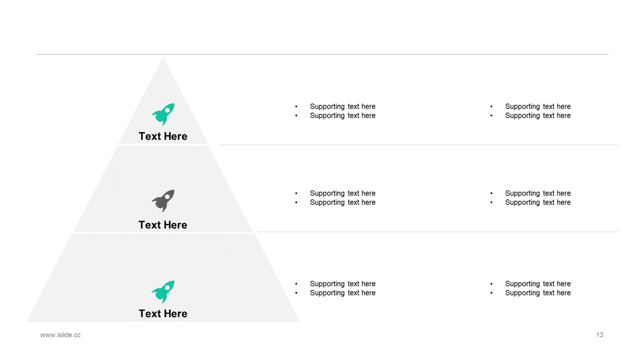Click "Text Here" label in the bottom pyramid tier
644x362 pixels.
coord(163,314)
